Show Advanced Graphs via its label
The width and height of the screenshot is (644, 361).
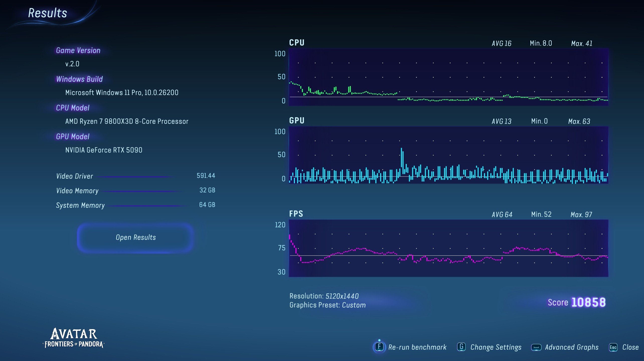point(572,347)
